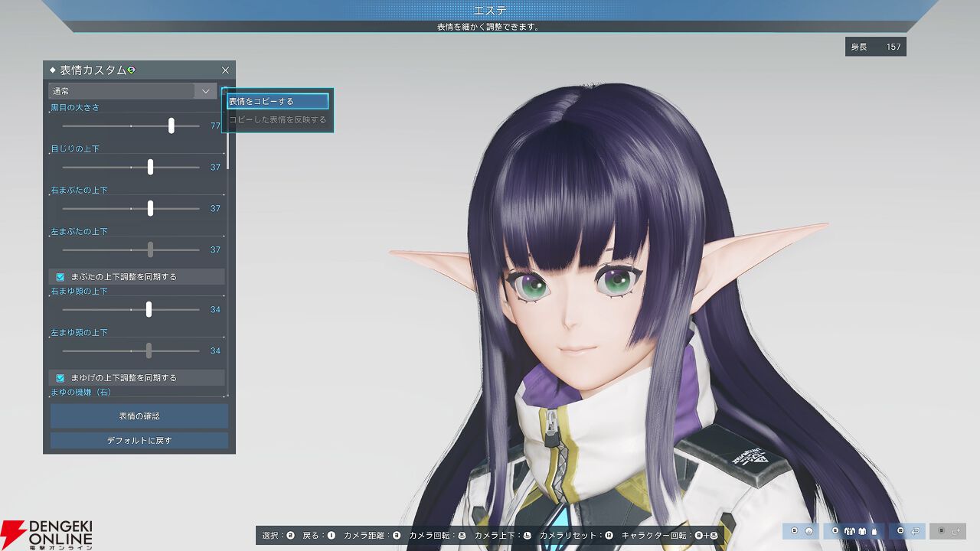This screenshot has width=980, height=551.
Task: Click the 左まゆ頭の上下 slider handle
Action: tap(149, 350)
